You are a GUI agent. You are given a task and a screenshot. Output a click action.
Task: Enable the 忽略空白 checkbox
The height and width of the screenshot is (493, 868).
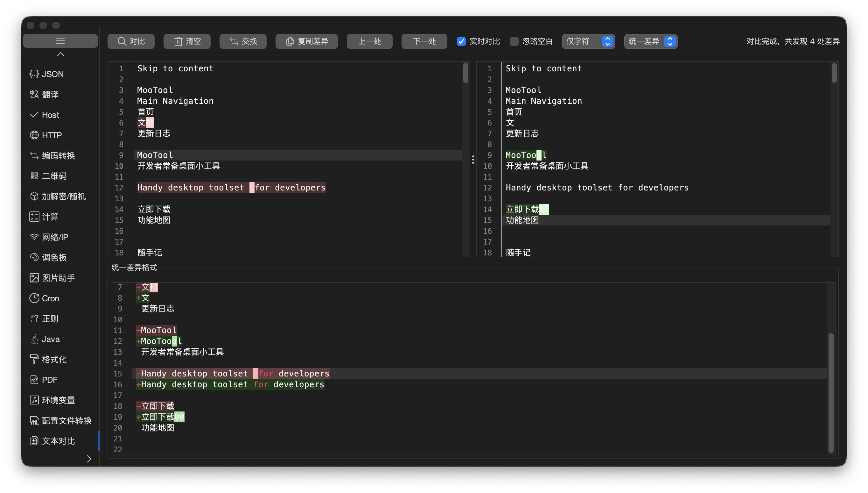pyautogui.click(x=514, y=41)
